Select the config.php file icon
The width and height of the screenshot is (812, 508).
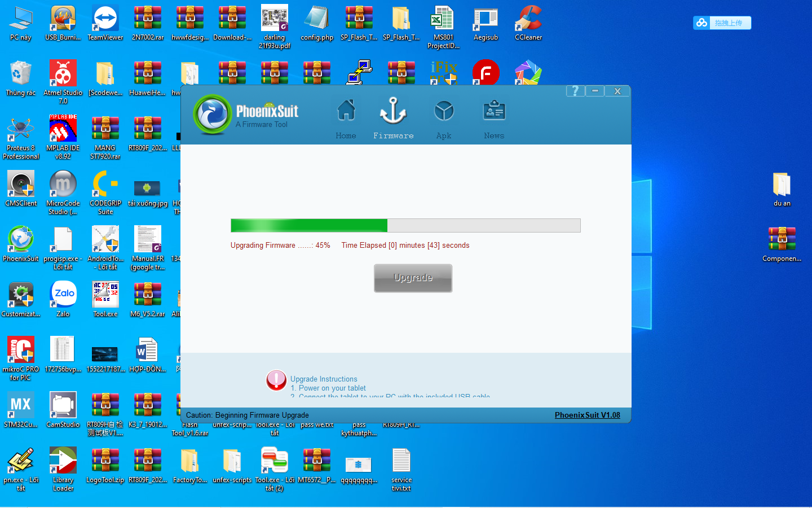[317, 24]
